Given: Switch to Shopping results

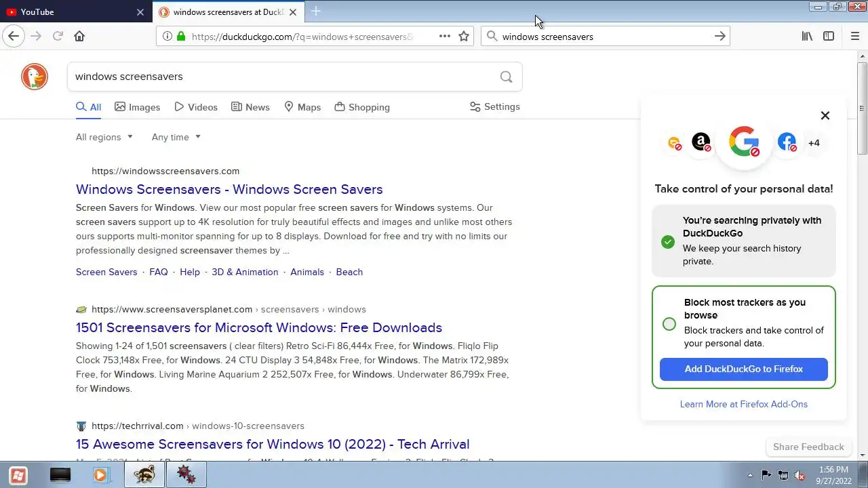Looking at the screenshot, I should tap(361, 107).
